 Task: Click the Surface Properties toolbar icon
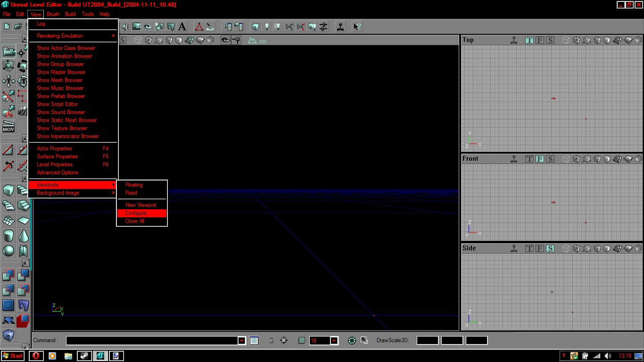coord(239,27)
